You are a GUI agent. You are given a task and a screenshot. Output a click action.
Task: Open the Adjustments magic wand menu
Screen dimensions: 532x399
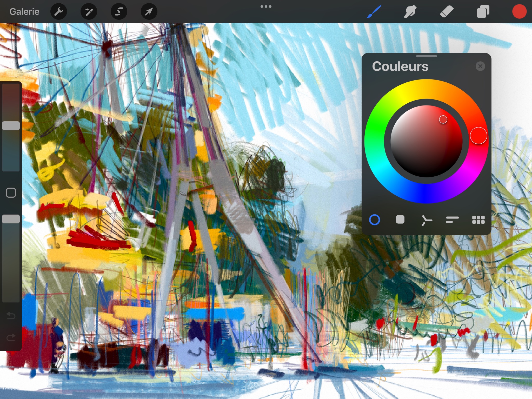[89, 12]
